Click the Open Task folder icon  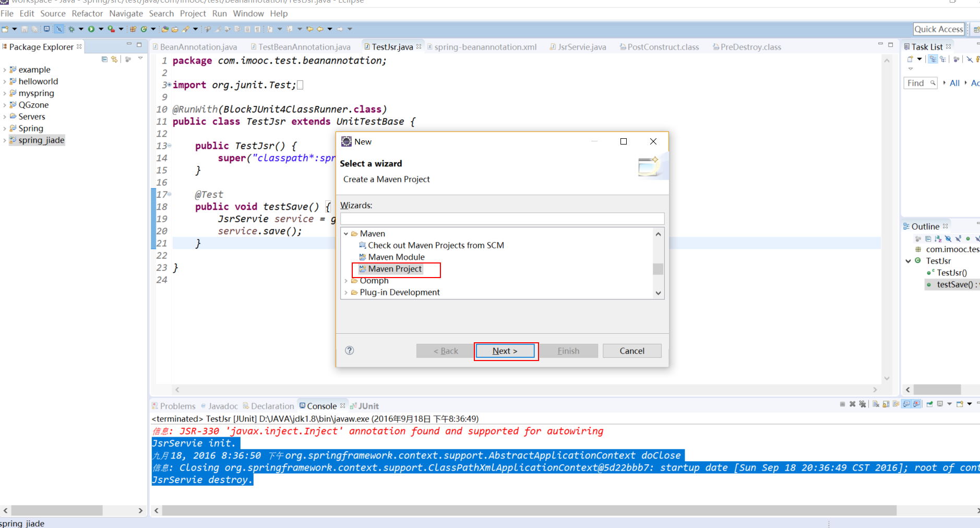[175, 29]
